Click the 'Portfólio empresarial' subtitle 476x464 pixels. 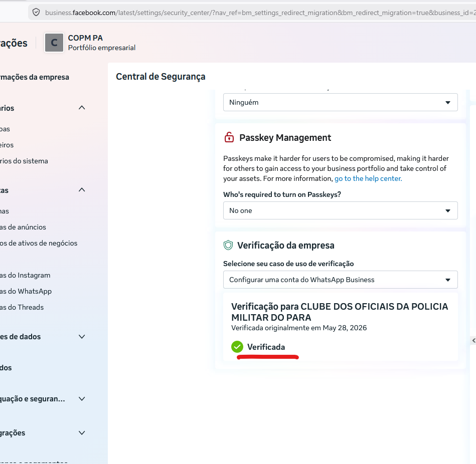click(102, 48)
